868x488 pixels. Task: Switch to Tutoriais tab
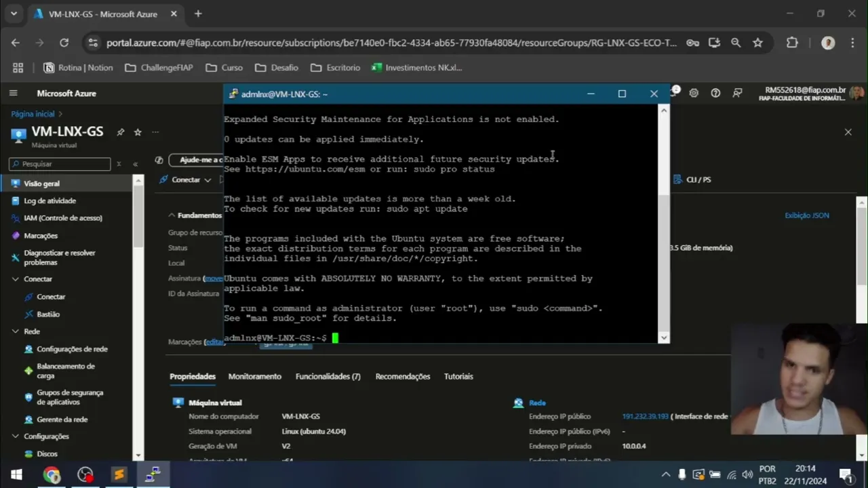coord(458,376)
